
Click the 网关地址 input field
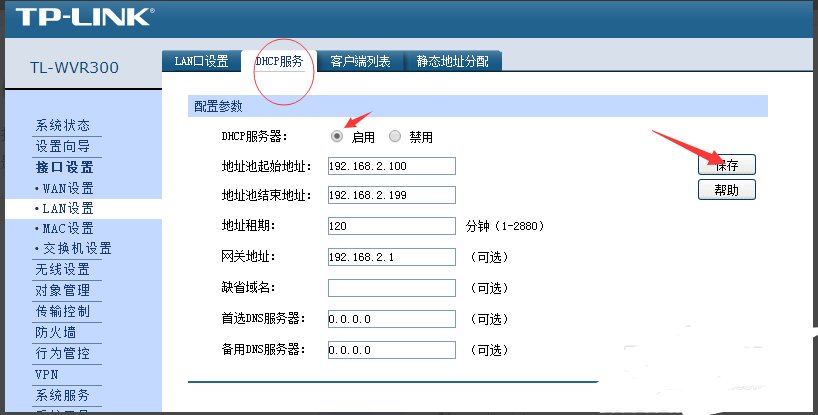392,257
